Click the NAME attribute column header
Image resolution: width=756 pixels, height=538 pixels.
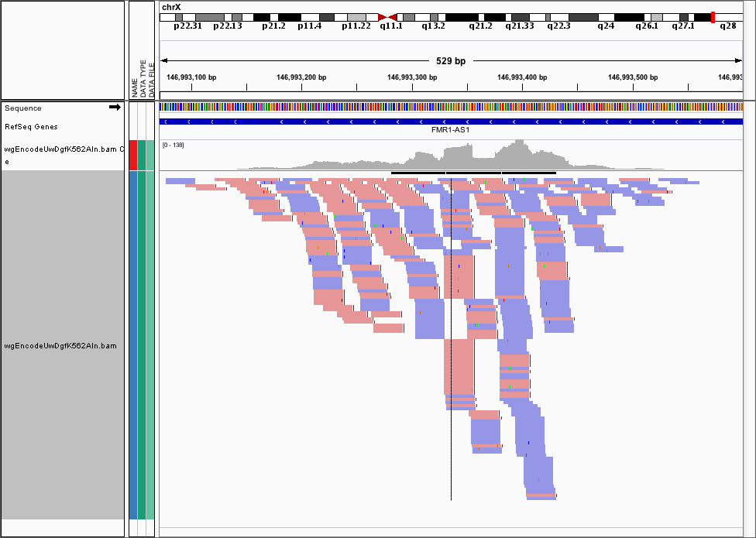134,87
